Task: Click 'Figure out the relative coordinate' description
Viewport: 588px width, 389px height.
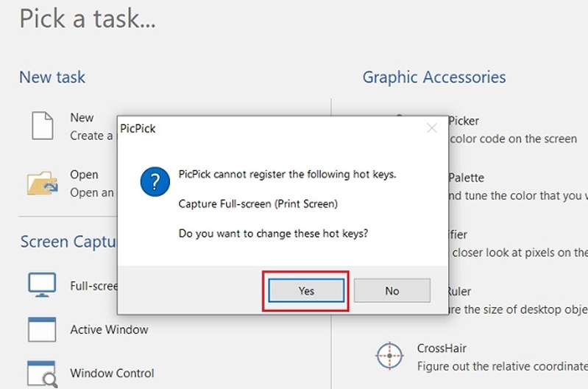Action: click(x=502, y=366)
